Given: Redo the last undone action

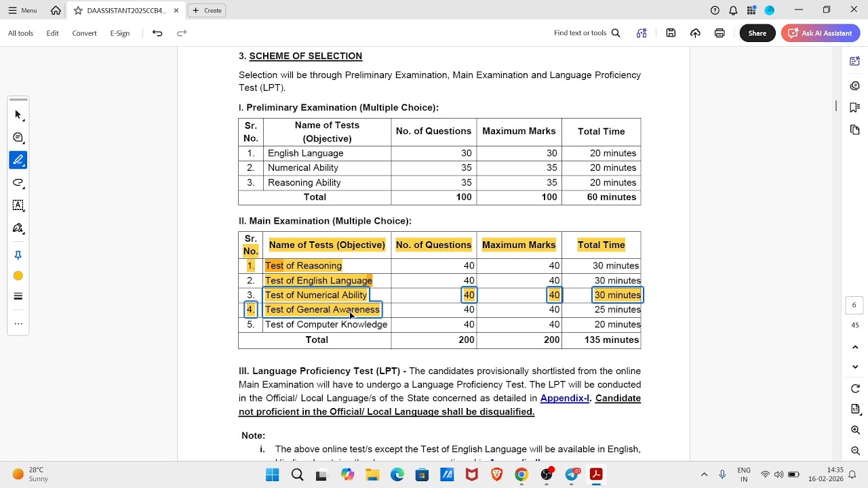Looking at the screenshot, I should (x=182, y=33).
